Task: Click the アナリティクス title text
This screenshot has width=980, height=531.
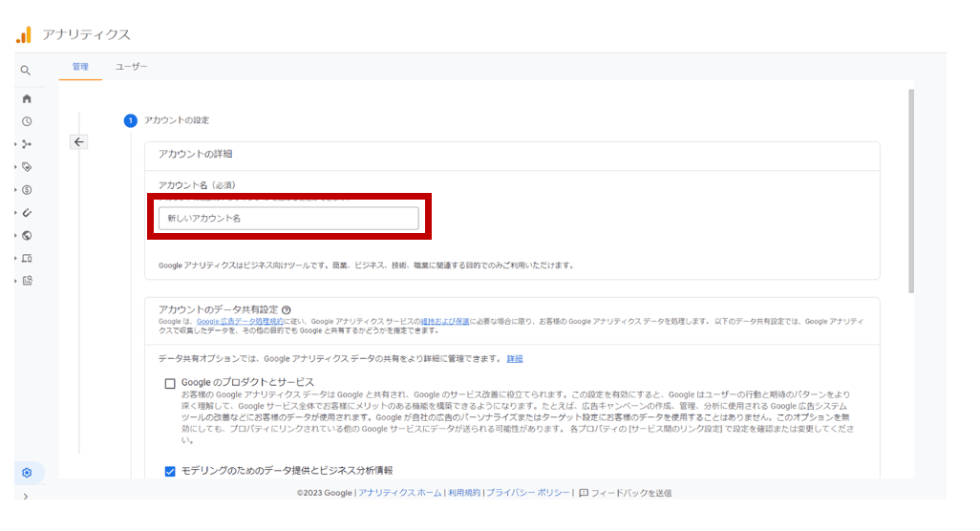Action: click(x=86, y=35)
